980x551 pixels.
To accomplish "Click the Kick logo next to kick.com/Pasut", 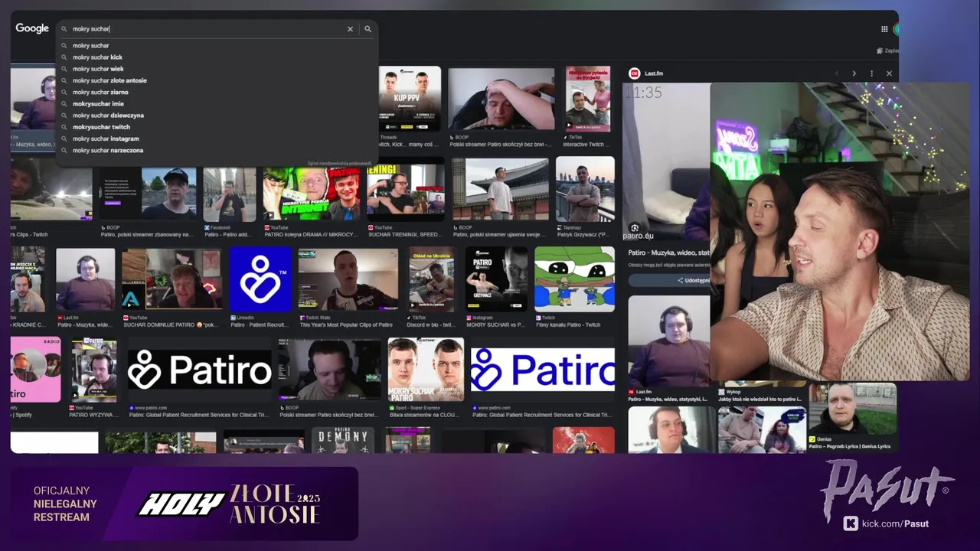I will coord(851,523).
